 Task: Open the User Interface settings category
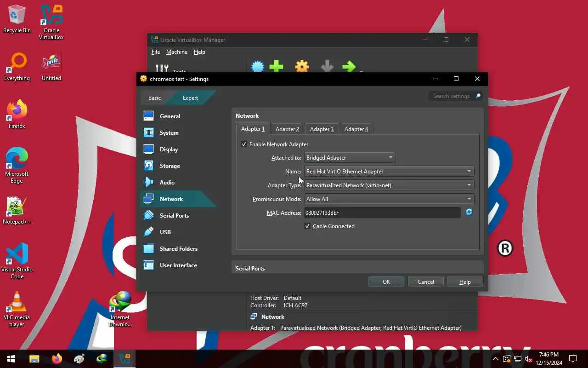tap(178, 265)
